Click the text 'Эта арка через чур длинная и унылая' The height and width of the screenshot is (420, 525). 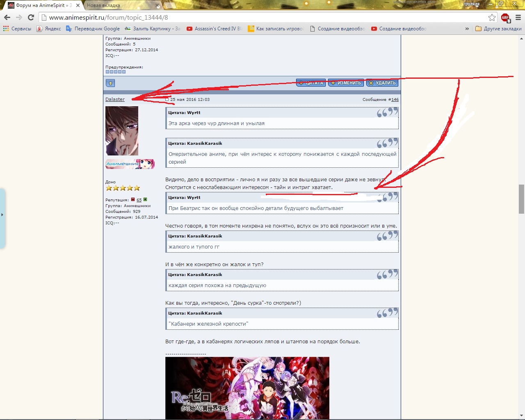coord(217,123)
